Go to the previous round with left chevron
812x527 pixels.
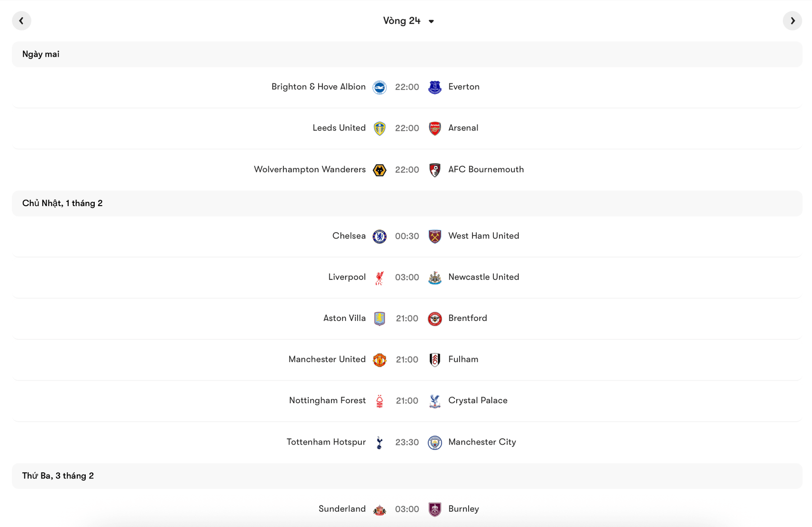[21, 20]
